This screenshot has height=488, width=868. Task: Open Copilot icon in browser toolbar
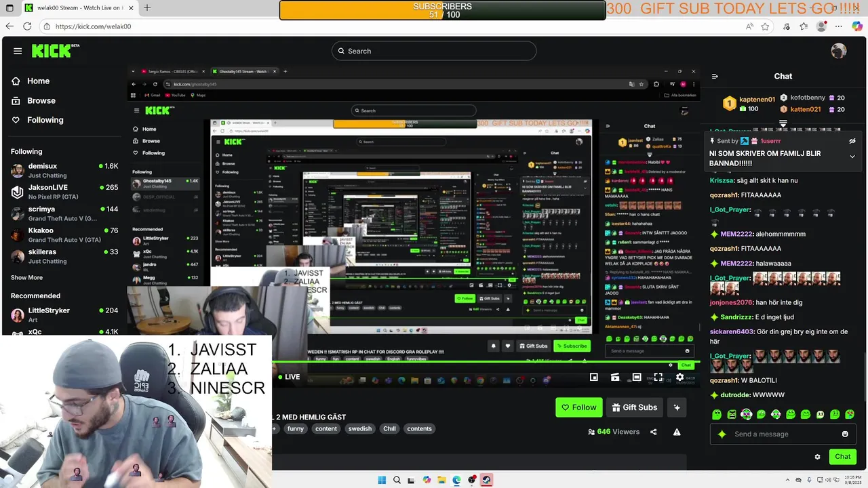[x=857, y=26]
